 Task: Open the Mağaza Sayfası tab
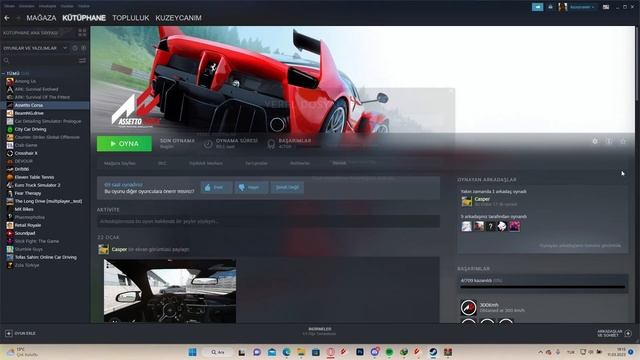[120, 163]
